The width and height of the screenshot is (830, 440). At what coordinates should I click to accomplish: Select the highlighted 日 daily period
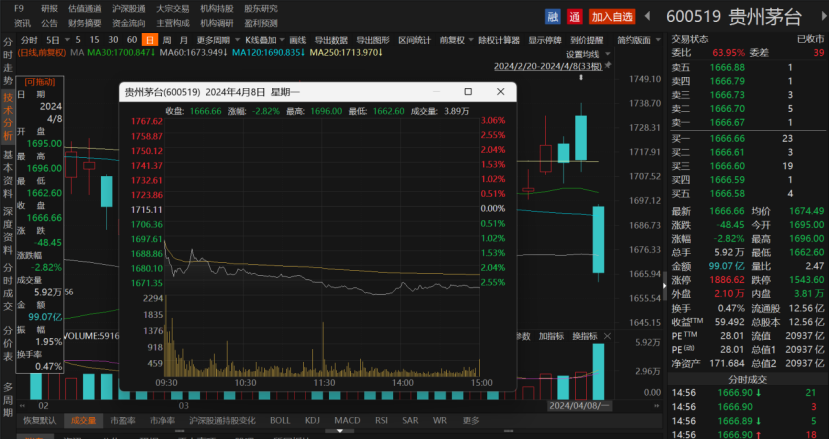point(150,40)
